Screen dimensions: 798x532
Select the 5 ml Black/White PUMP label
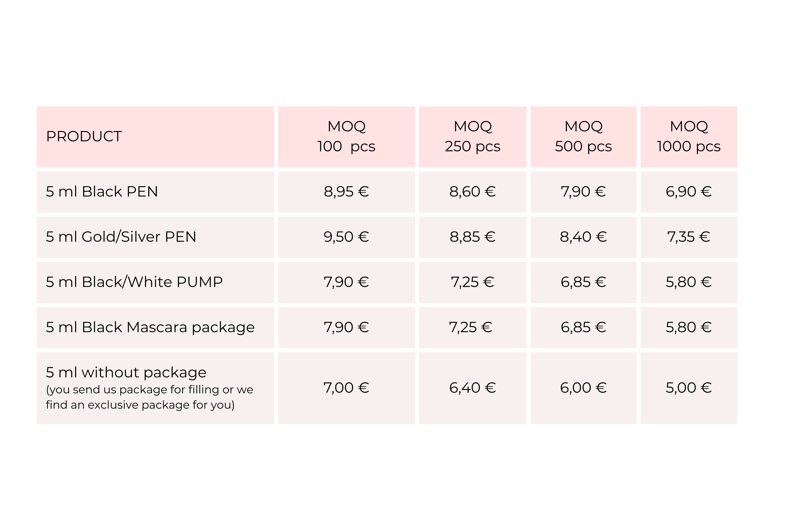(134, 282)
